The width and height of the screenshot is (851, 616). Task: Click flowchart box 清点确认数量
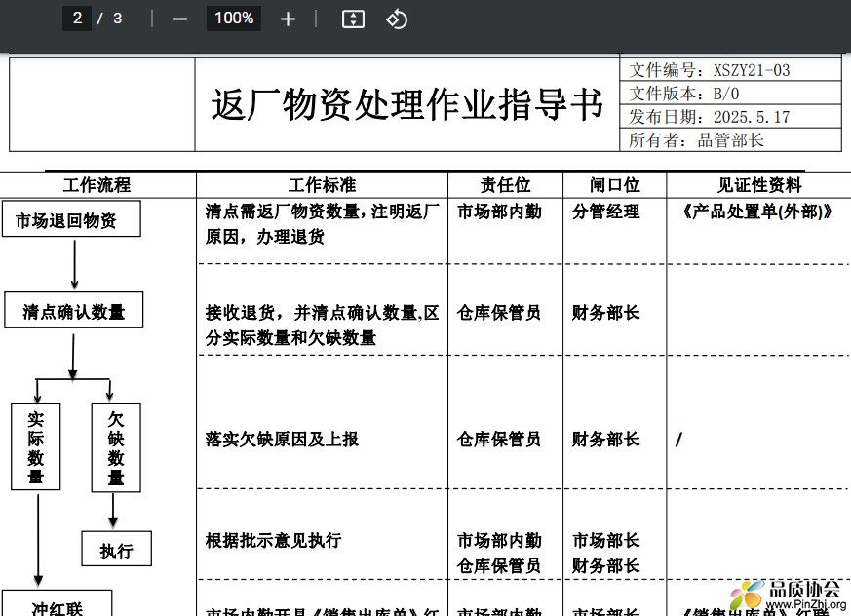point(74,310)
